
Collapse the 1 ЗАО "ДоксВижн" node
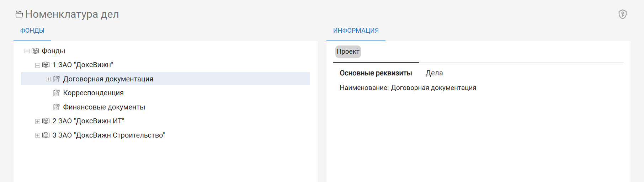pyautogui.click(x=38, y=65)
